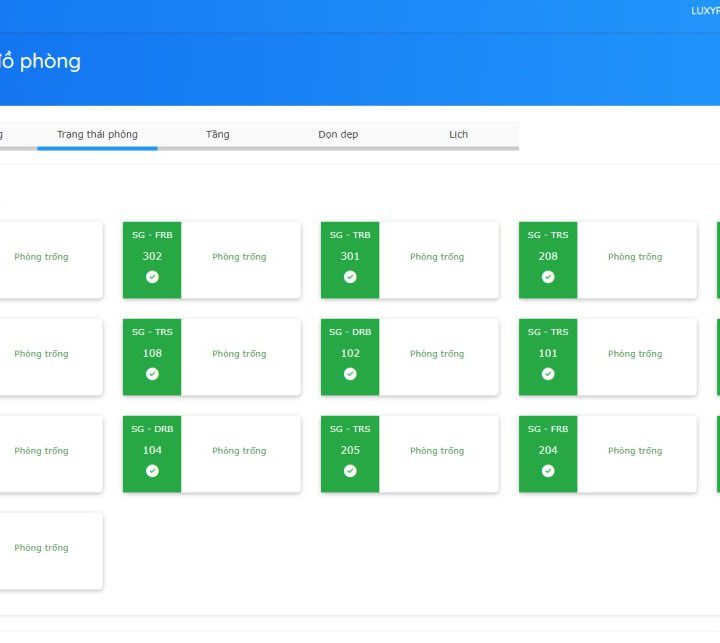The height and width of the screenshot is (643, 720).
Task: Click Phòng trống status of room 204
Action: coord(635,451)
